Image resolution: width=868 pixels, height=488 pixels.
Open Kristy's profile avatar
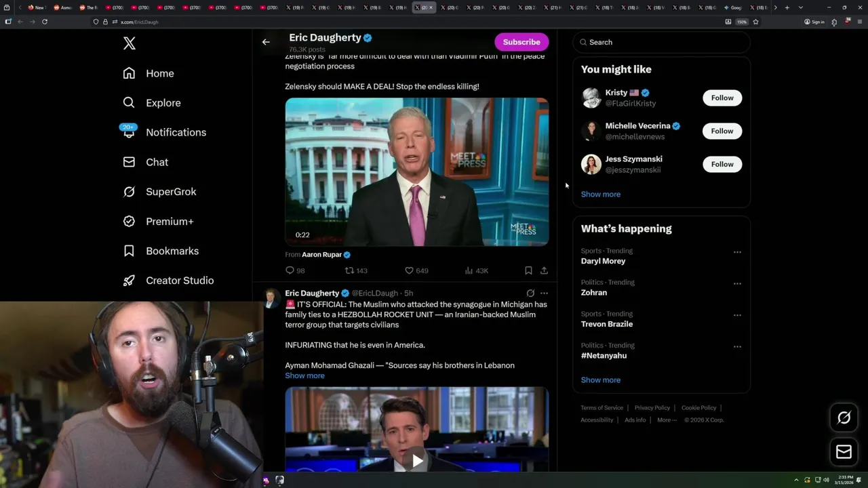point(591,98)
